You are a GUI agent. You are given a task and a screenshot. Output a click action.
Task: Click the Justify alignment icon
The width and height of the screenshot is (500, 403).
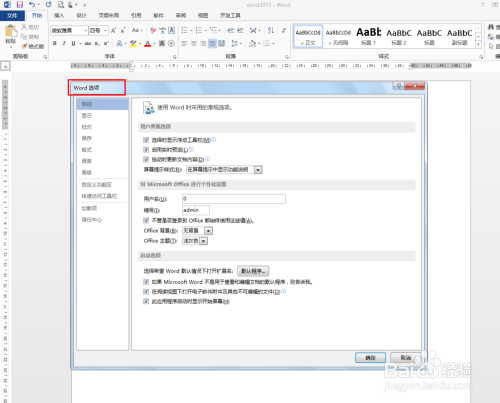tap(212, 43)
